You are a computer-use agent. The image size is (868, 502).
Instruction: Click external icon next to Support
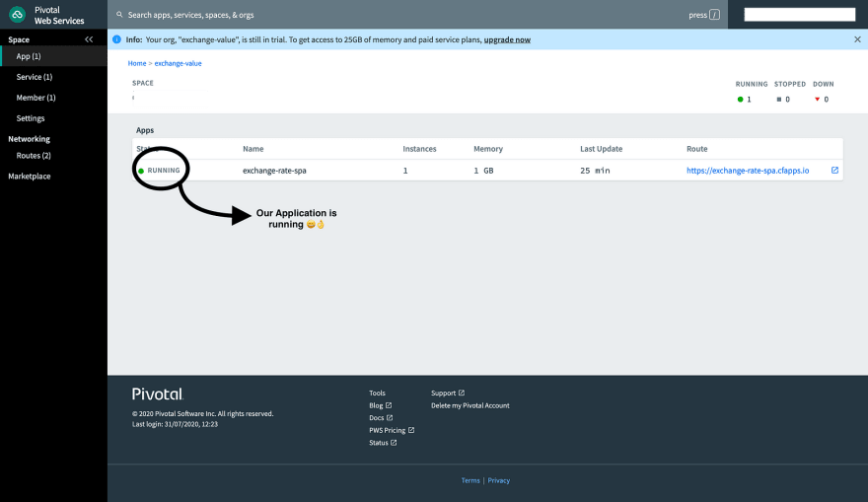coord(462,393)
